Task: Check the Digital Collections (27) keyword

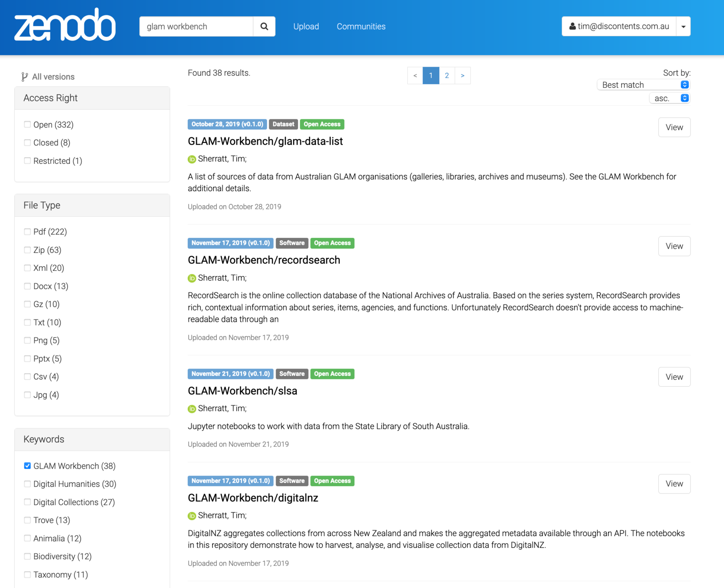Action: point(27,502)
